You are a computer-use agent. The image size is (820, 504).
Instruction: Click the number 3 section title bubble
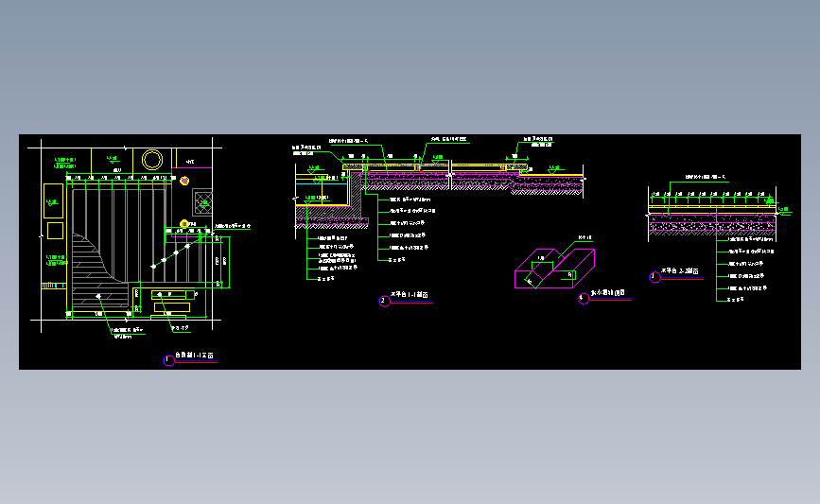click(654, 278)
